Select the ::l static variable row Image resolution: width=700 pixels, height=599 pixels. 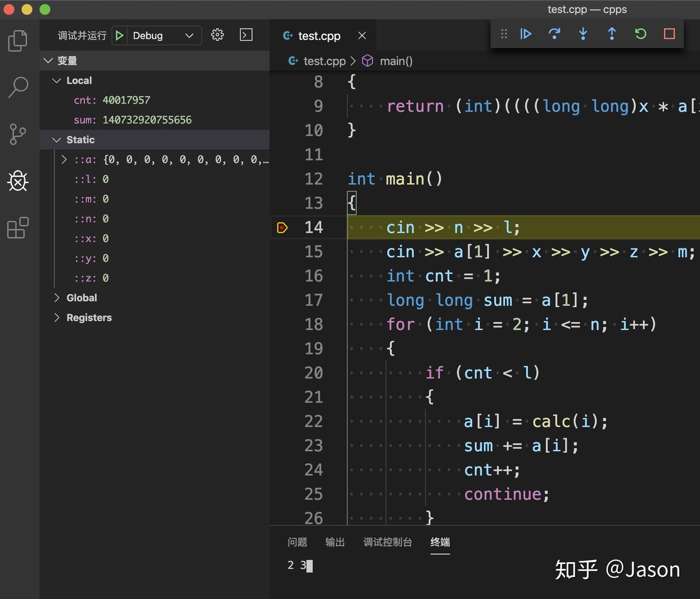click(155, 179)
